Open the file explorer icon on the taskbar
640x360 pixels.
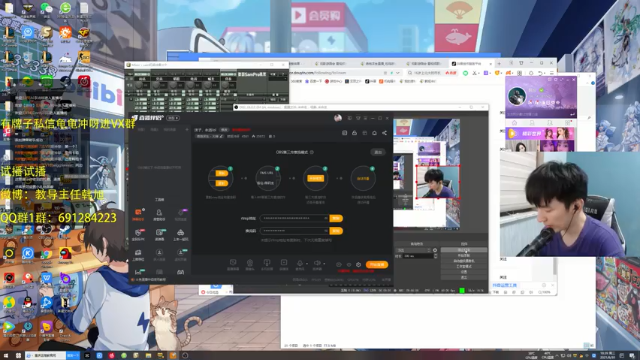tap(148, 356)
